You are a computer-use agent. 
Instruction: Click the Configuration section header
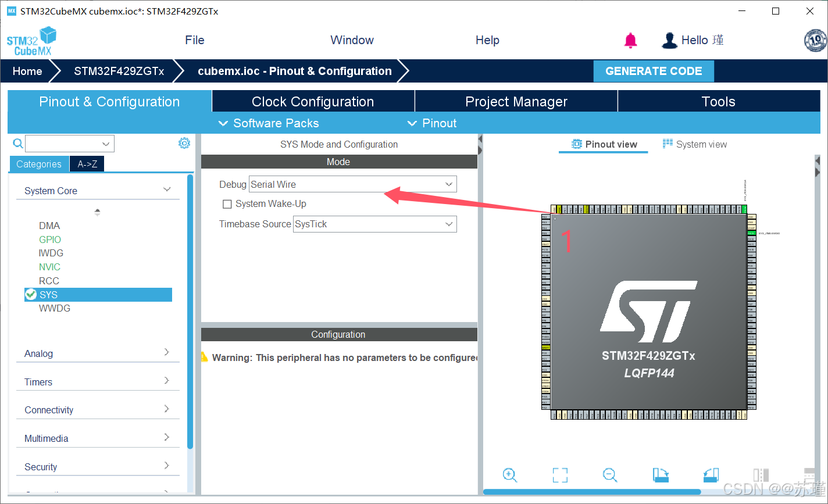point(338,334)
